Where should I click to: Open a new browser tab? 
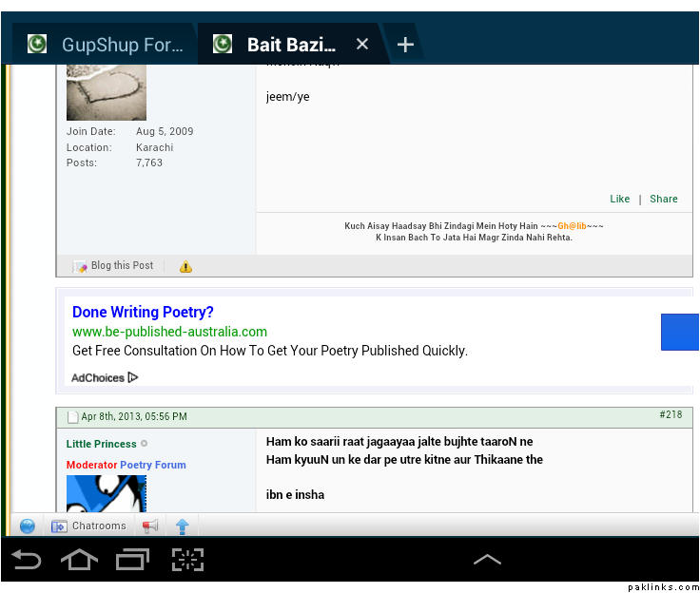tap(405, 45)
